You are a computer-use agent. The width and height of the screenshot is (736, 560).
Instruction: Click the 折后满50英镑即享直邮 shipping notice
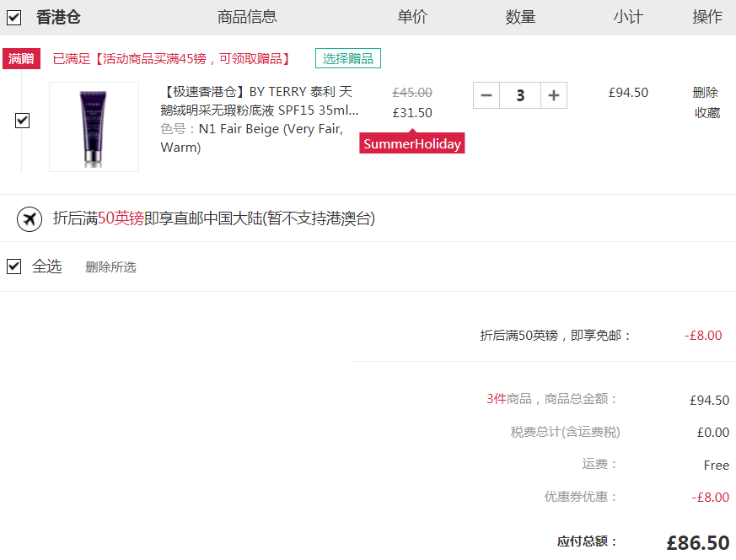[x=214, y=218]
